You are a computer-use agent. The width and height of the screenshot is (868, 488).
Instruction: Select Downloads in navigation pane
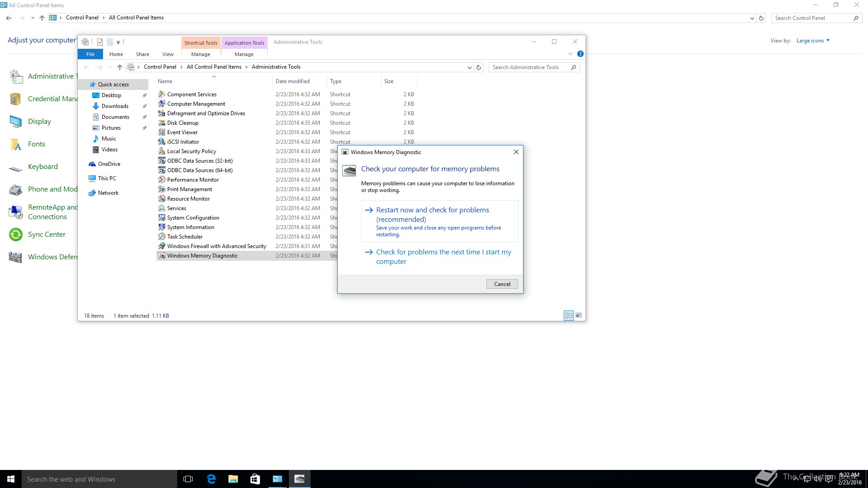(x=115, y=106)
